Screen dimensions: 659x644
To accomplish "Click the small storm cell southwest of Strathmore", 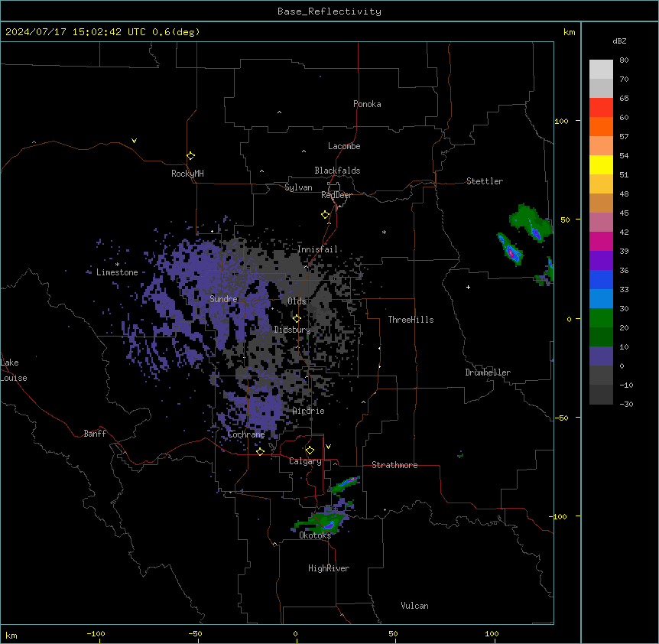I will click(x=345, y=484).
